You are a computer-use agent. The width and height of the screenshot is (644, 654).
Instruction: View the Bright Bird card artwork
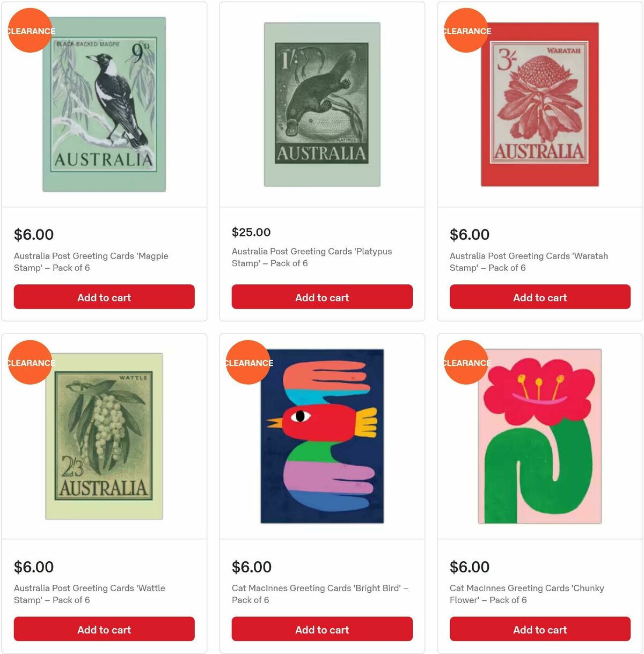click(321, 435)
